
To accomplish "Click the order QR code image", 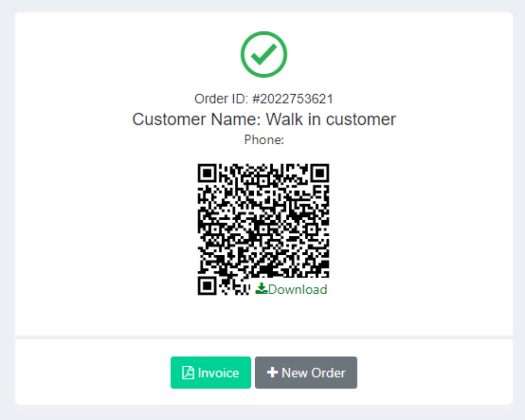I will pos(263,229).
